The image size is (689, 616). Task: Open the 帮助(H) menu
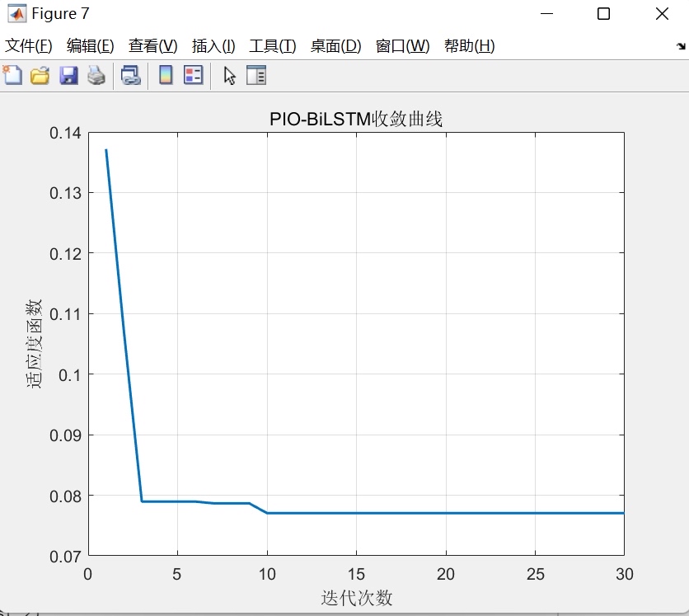469,45
